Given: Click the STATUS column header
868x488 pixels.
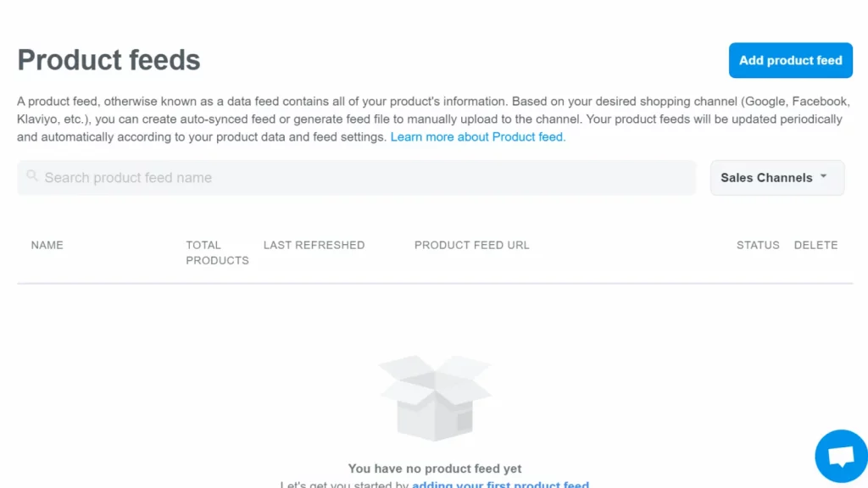Looking at the screenshot, I should (758, 245).
